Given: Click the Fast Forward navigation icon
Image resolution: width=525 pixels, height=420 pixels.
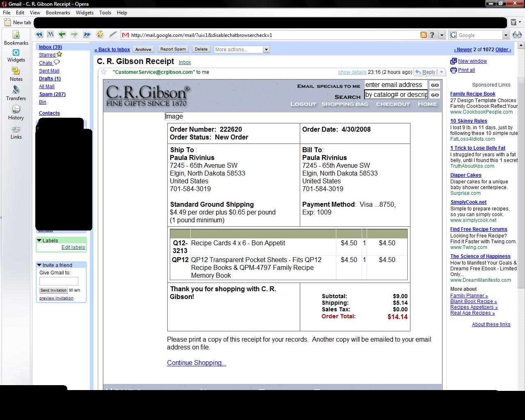Looking at the screenshot, I should pos(87,34).
